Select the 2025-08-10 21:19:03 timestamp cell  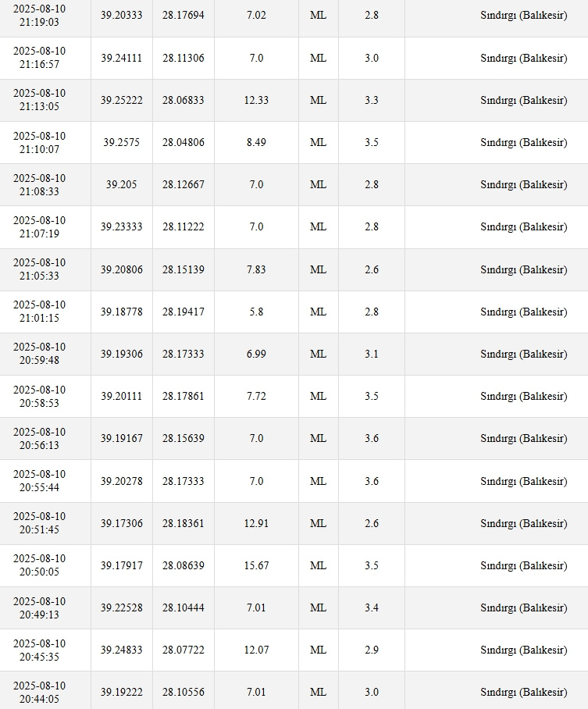[39, 16]
